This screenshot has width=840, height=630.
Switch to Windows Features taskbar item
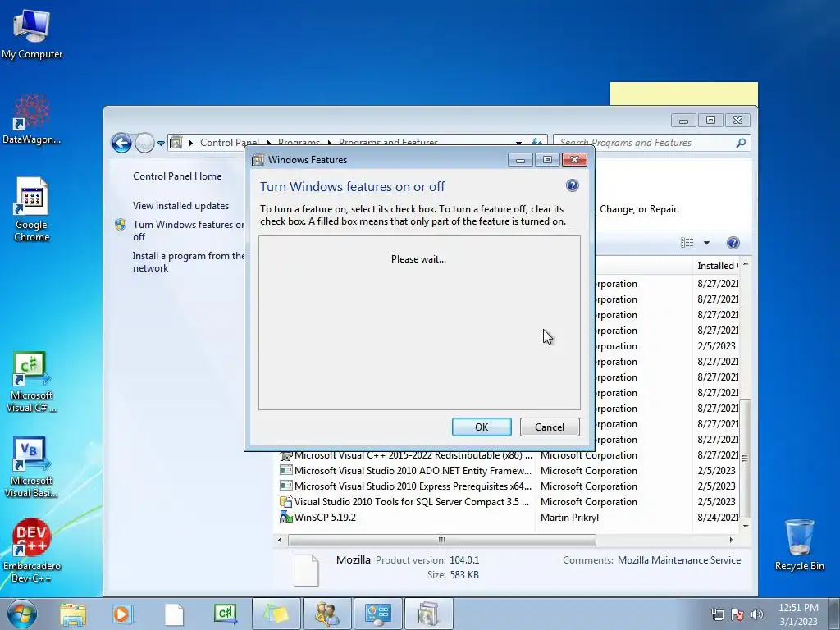(x=429, y=614)
